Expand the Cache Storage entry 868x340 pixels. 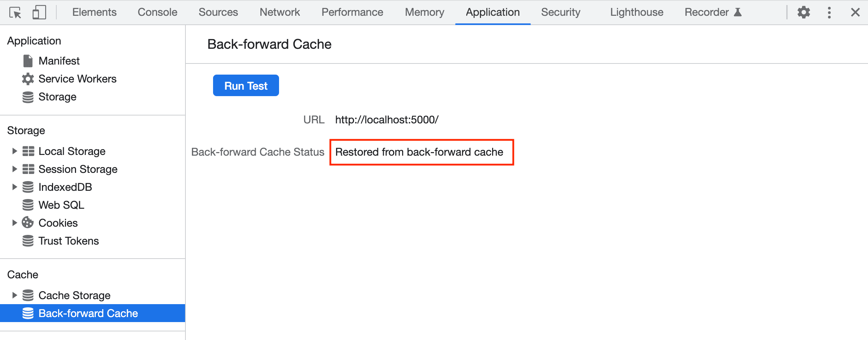(x=14, y=295)
